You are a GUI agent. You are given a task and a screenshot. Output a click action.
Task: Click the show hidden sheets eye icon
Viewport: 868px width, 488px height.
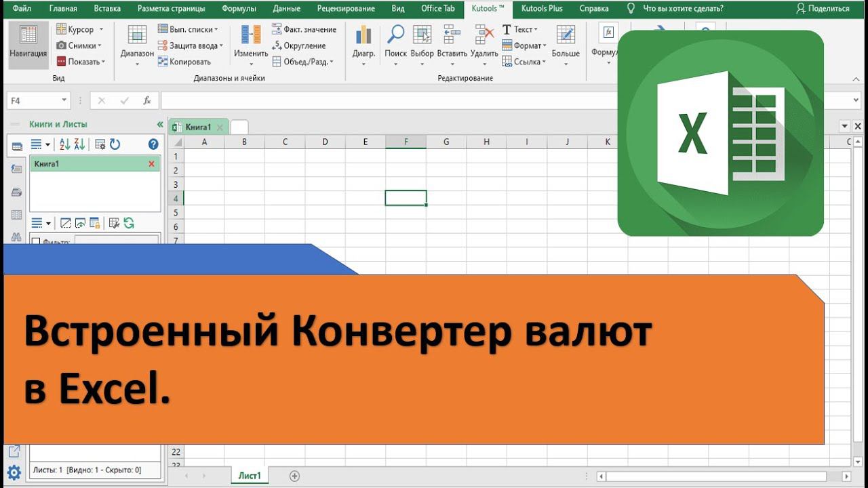coord(80,222)
